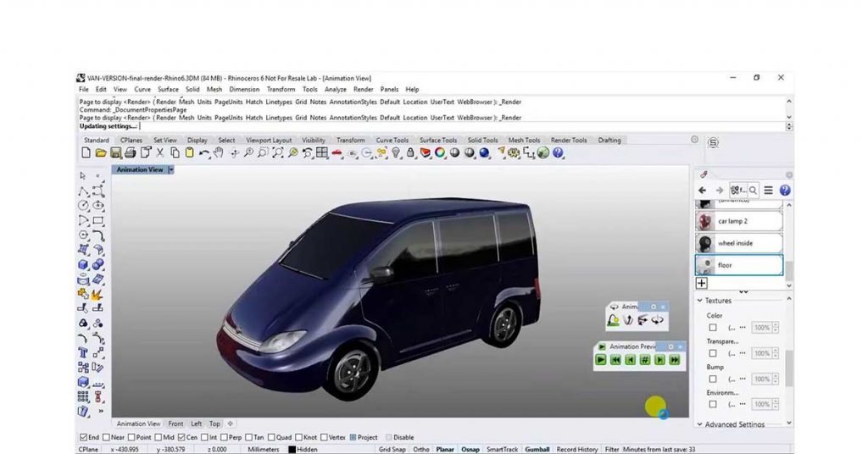The image size is (868, 454).
Task: Play the animation preview
Action: click(601, 360)
